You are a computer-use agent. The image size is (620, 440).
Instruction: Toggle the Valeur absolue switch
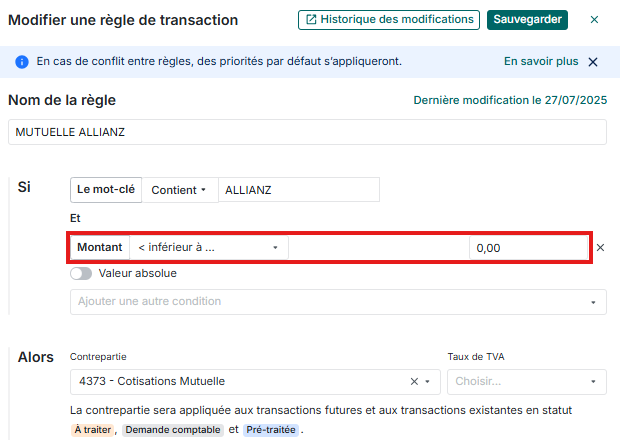click(x=81, y=273)
